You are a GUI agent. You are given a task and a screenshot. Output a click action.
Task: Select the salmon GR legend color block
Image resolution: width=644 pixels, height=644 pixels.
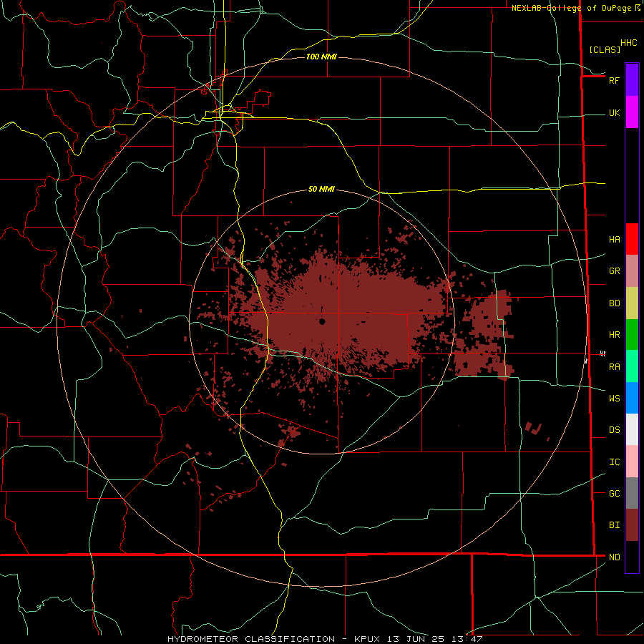pos(632,271)
